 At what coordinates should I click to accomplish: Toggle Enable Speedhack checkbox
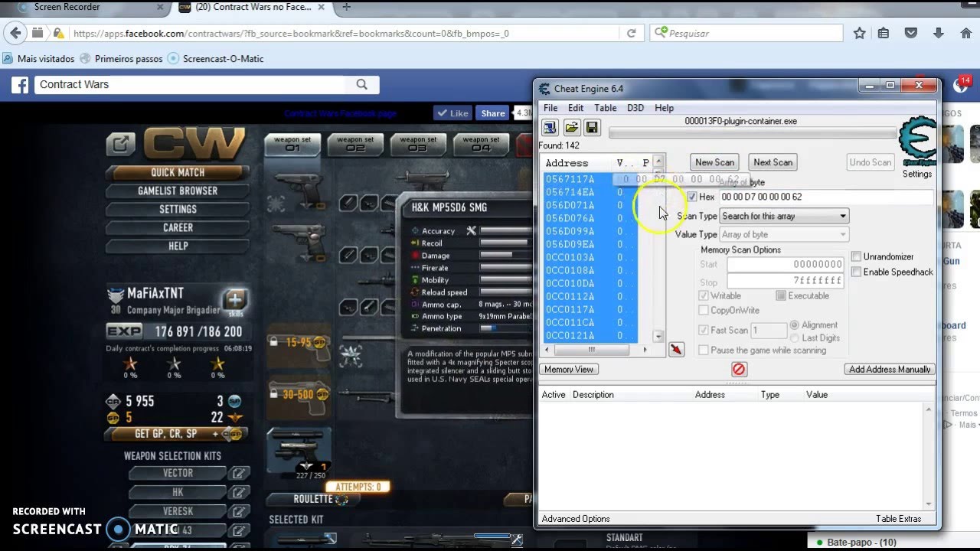[857, 272]
